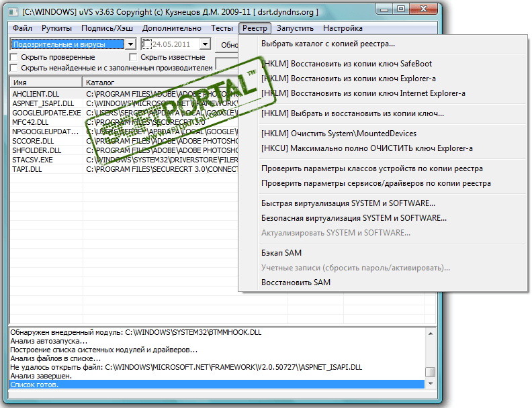This screenshot has height=408, width=532.
Task: Click log scrollbar down arrow
Action: pyautogui.click(x=431, y=384)
